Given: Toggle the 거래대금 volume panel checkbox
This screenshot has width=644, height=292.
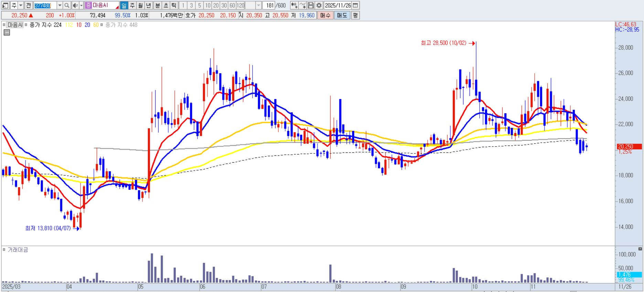Looking at the screenshot, I should coord(4,250).
